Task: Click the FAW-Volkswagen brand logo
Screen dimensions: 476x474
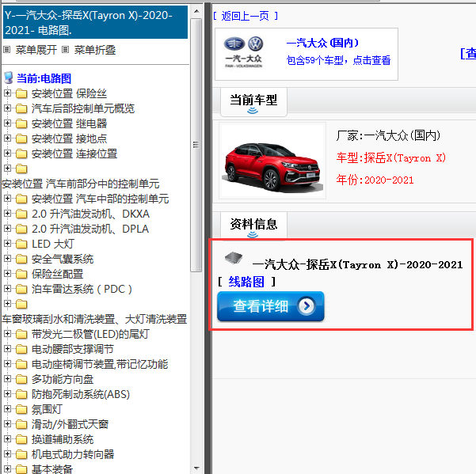Action: 243,52
